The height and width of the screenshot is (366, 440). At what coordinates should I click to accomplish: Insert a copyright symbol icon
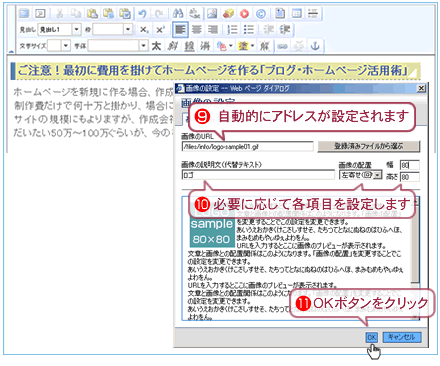[x=261, y=14]
